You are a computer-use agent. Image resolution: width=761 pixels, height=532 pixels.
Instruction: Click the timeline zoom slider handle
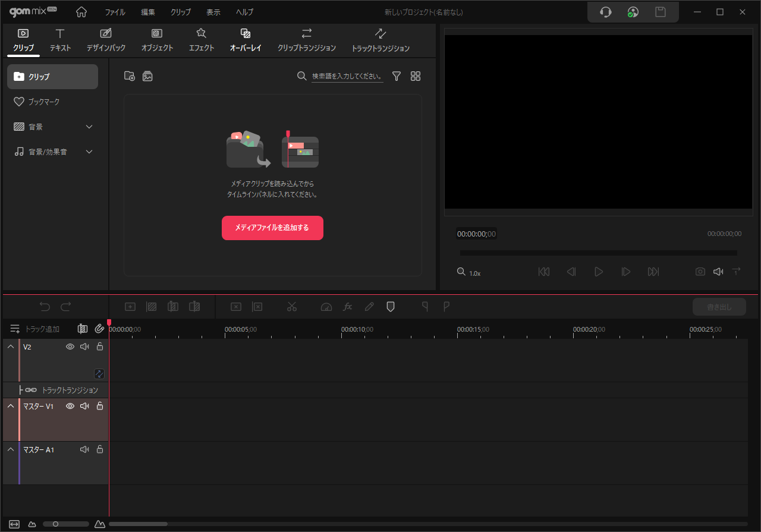(55, 524)
